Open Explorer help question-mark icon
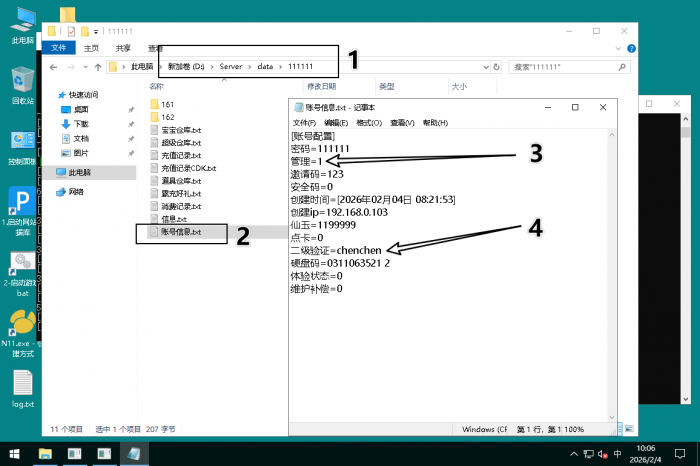 point(631,49)
